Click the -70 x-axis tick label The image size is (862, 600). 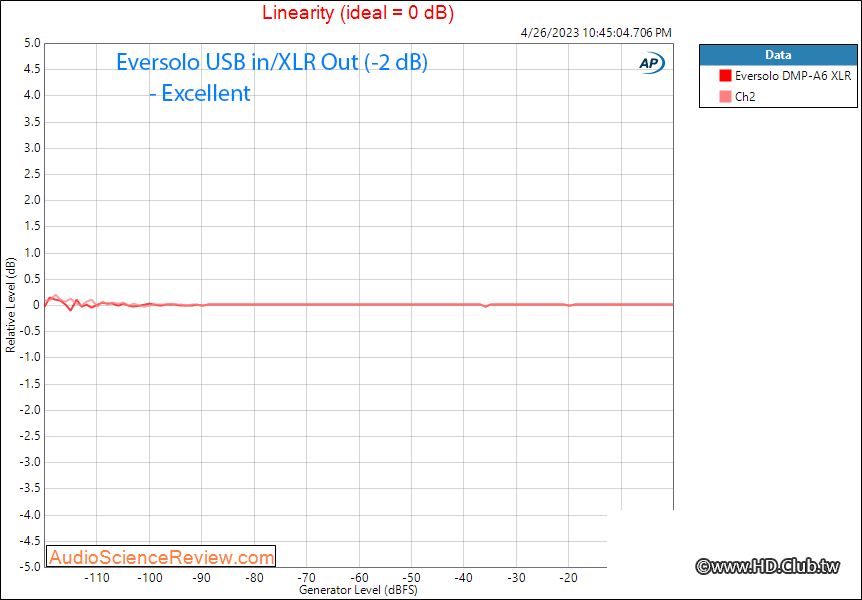coord(306,577)
